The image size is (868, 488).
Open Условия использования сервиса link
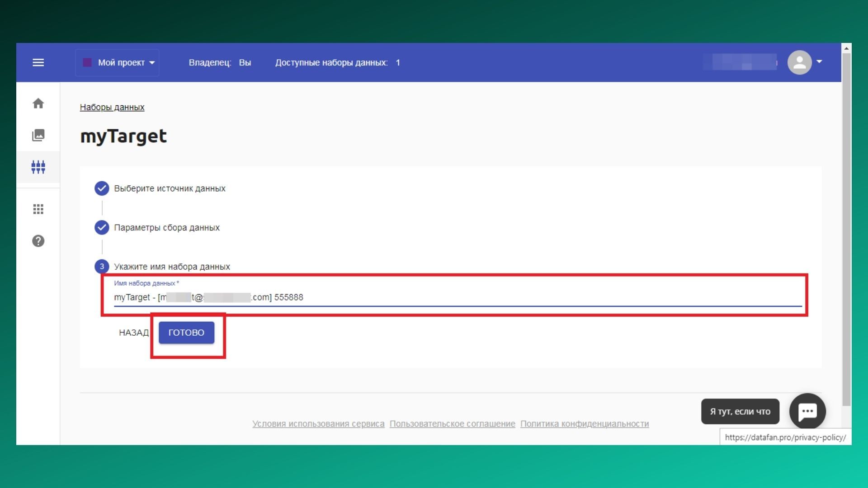click(x=318, y=424)
